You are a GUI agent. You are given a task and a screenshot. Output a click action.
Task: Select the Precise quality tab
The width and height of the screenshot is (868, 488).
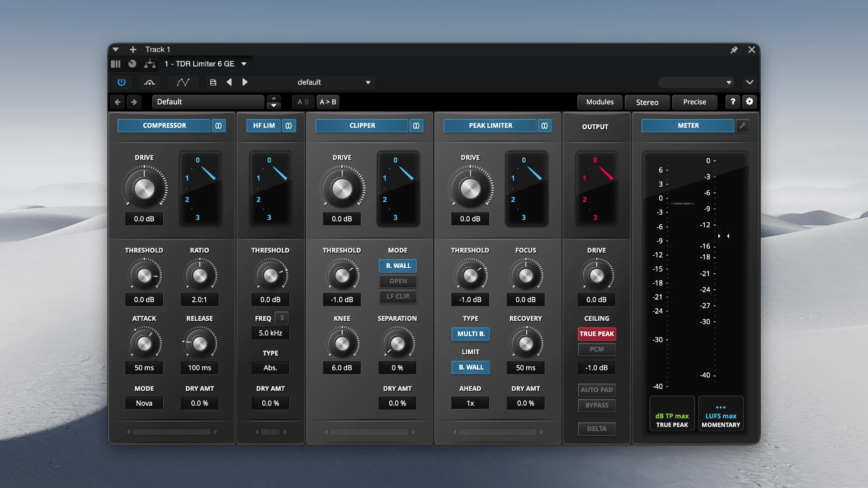click(694, 102)
